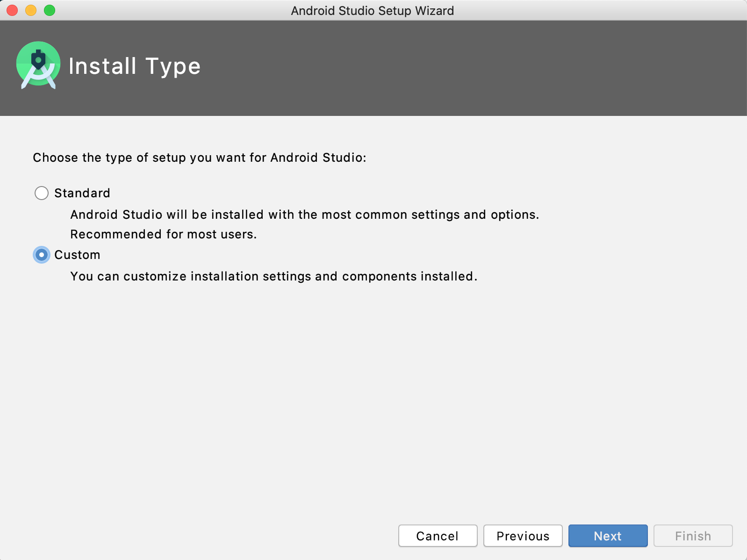Screen dimensions: 747x560
Task: Click the 'Android Studio Setup Wizard' title
Action: 373,11
